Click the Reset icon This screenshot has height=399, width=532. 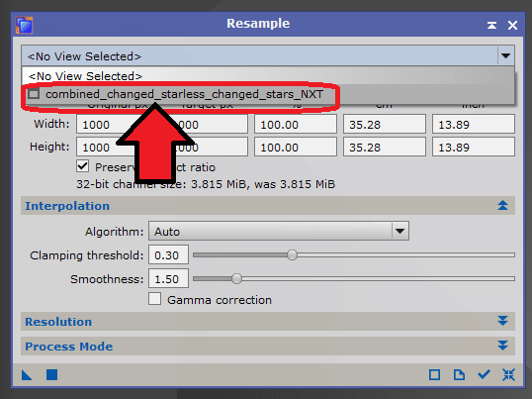[508, 375]
